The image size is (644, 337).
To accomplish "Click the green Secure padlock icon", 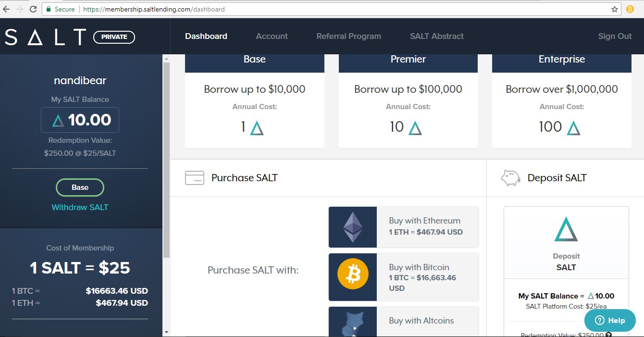I will [x=48, y=9].
